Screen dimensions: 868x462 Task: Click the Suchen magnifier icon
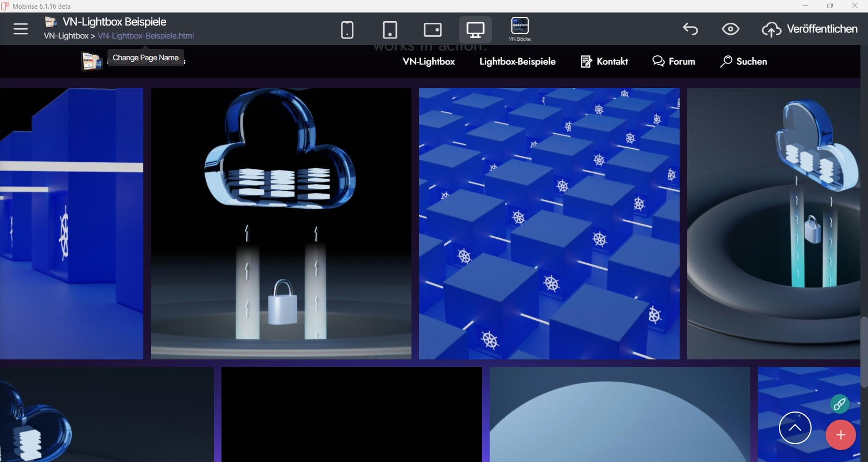pos(726,61)
